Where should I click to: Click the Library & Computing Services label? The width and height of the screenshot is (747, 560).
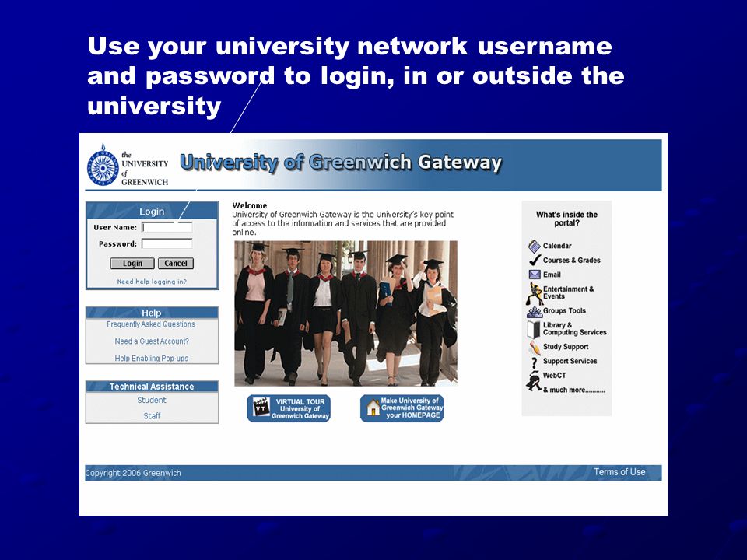[574, 328]
